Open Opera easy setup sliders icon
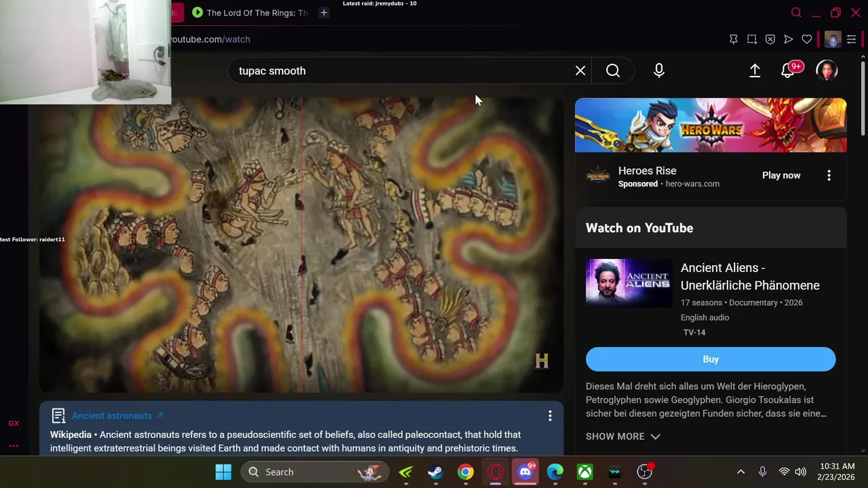Image resolution: width=868 pixels, height=488 pixels. point(852,39)
